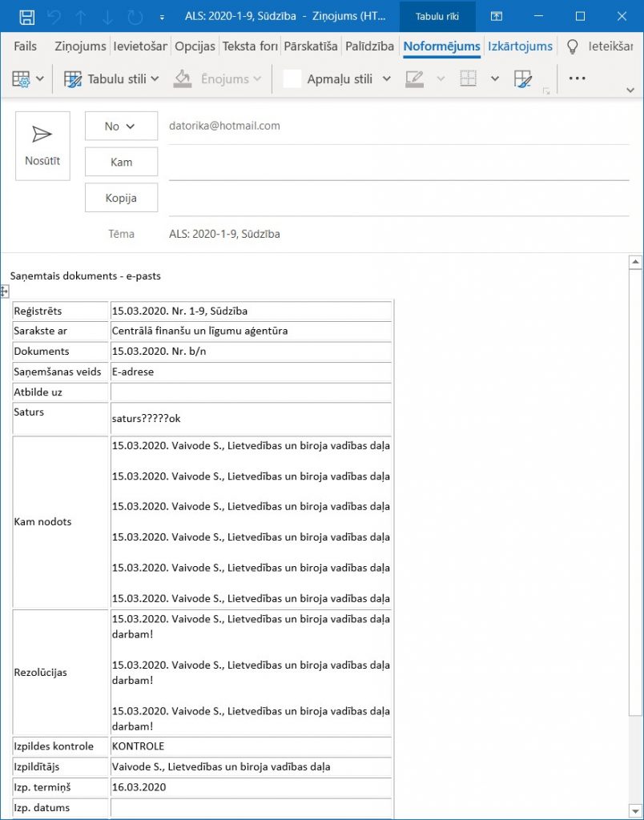Expand the borders dropdown arrow
Screen dimensions: 644x820
495,78
